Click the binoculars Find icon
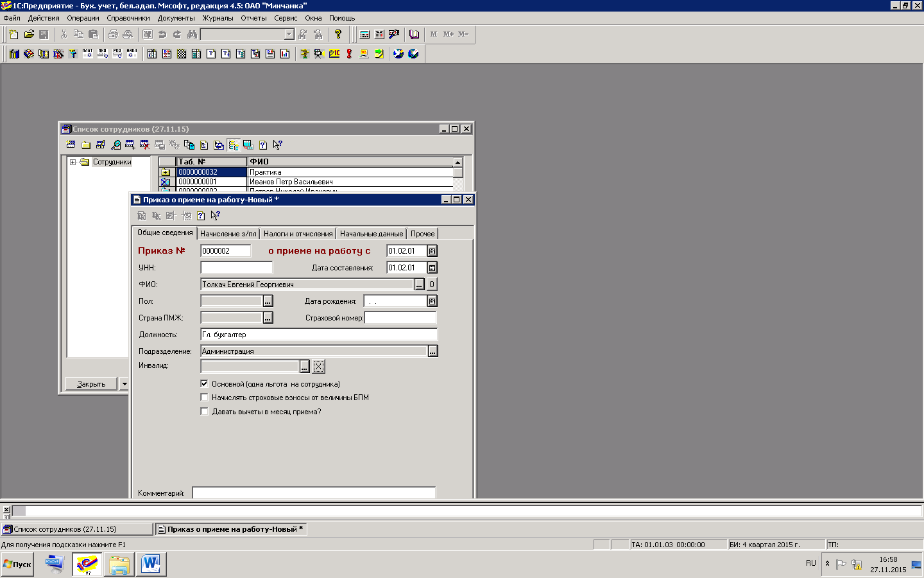 [192, 35]
